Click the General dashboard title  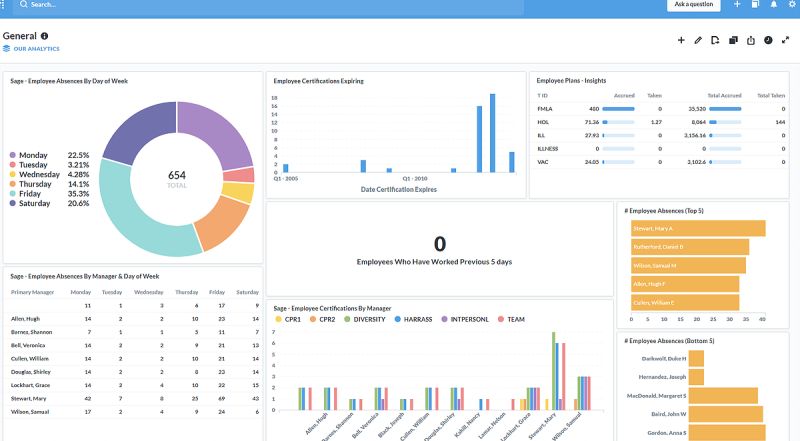(19, 36)
